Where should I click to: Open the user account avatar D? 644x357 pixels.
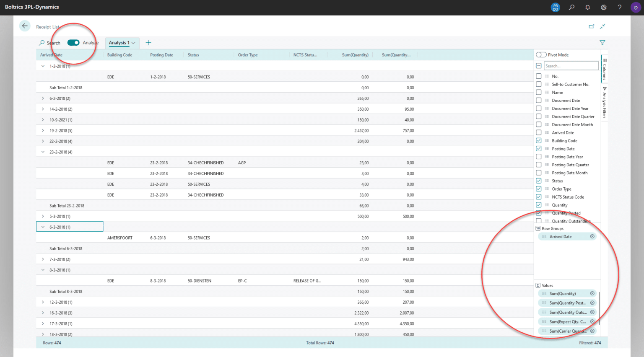[x=636, y=7]
